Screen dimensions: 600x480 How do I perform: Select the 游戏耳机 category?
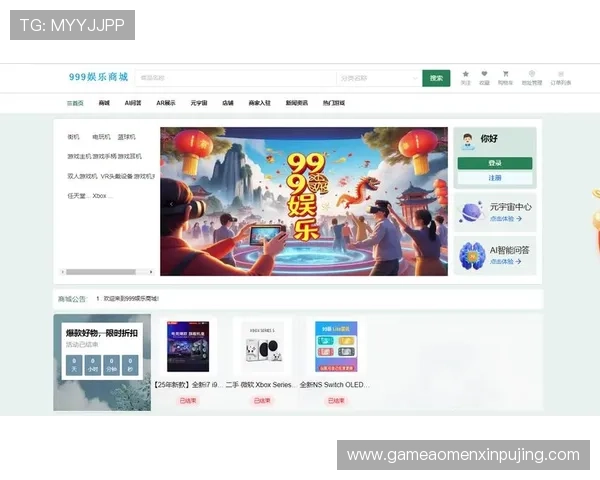129,156
